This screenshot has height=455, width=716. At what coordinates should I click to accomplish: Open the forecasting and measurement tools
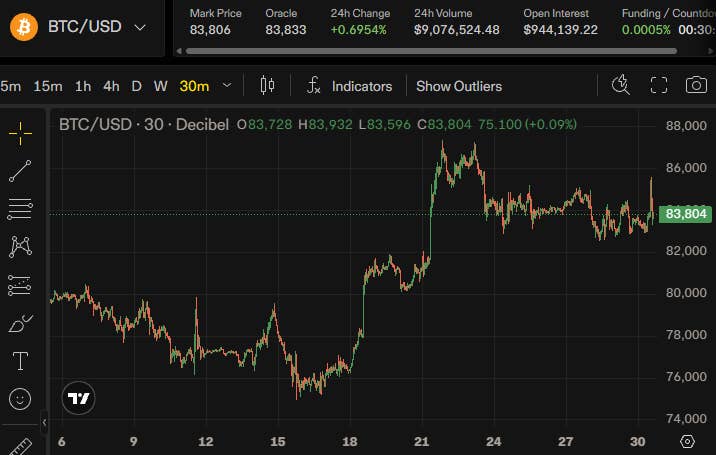[x=20, y=285]
